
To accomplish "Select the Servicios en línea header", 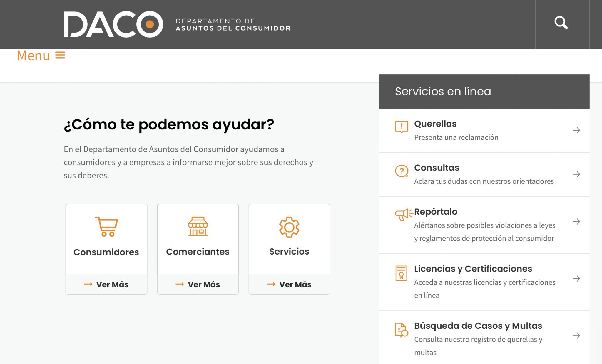I will coord(443,91).
